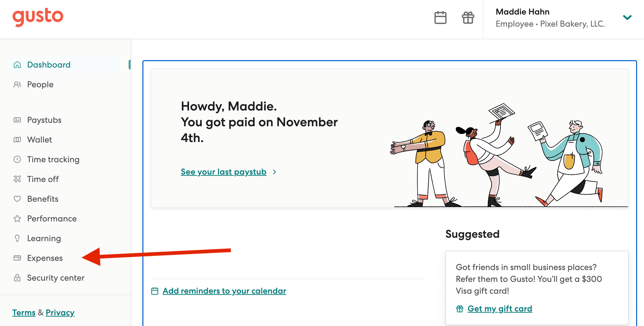This screenshot has height=326, width=644.
Task: Navigate to Time off
Action: point(43,179)
